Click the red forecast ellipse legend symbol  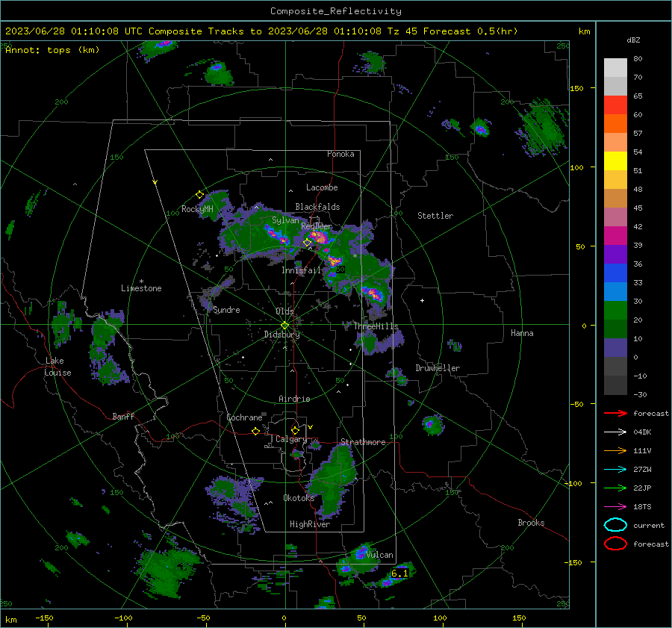pos(615,544)
